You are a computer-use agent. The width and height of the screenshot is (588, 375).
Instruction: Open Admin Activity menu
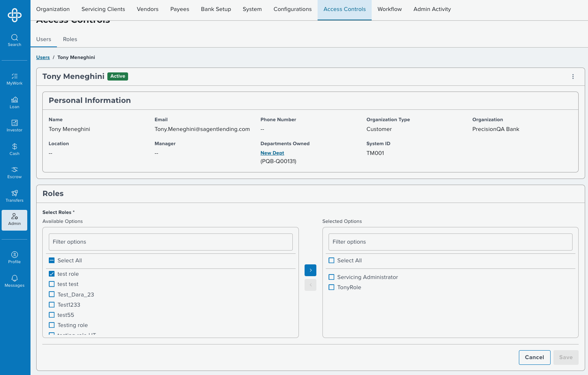coord(432,9)
